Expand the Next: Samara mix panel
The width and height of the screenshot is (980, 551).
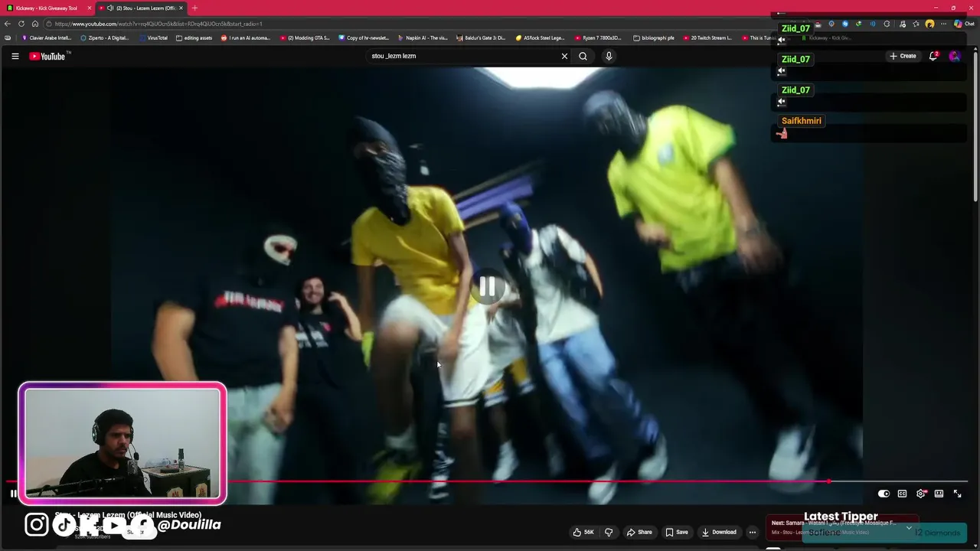coord(909,527)
